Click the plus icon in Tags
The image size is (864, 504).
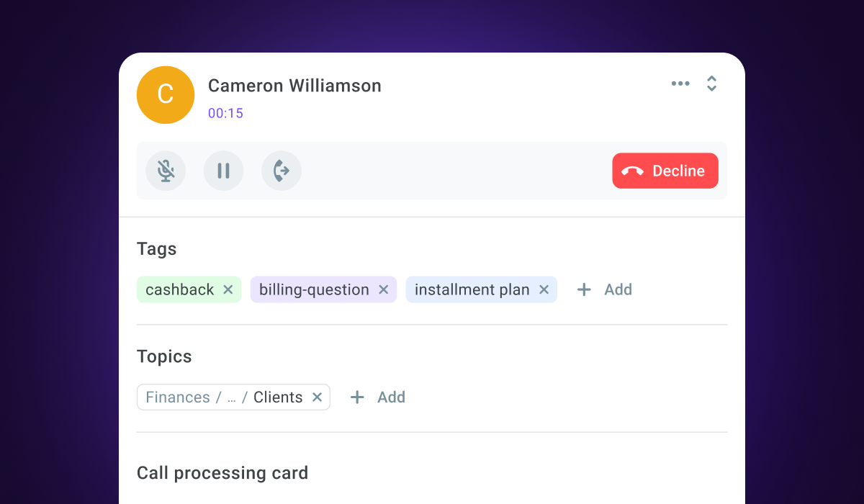[x=584, y=289]
